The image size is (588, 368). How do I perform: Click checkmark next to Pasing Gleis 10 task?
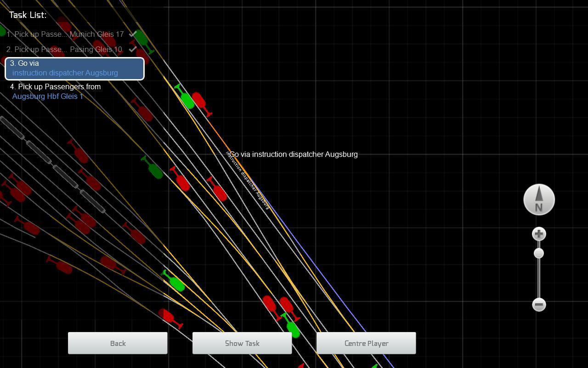(x=133, y=49)
